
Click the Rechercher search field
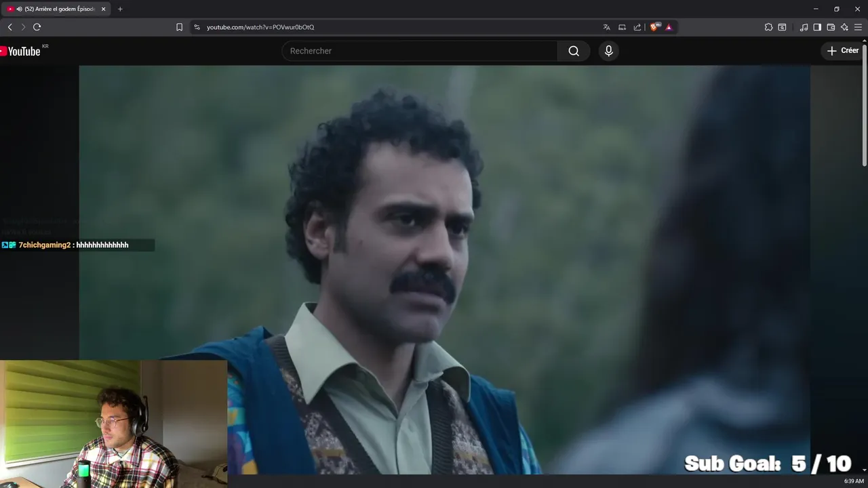419,51
